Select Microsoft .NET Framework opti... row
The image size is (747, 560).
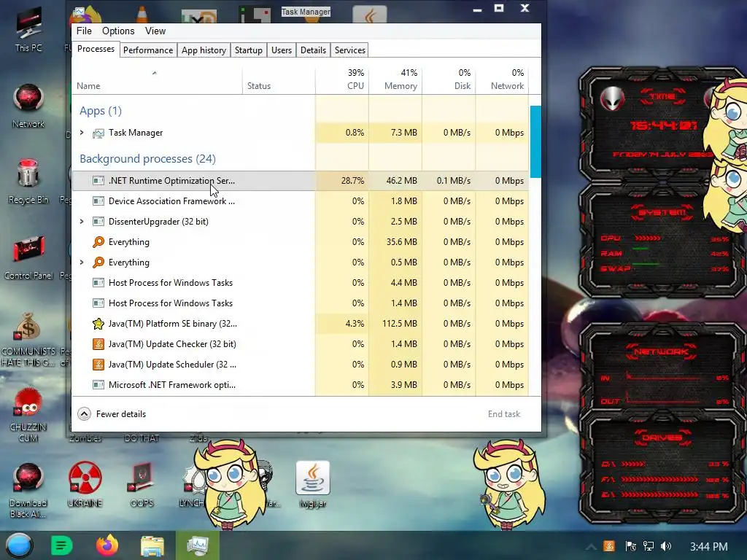(x=300, y=385)
